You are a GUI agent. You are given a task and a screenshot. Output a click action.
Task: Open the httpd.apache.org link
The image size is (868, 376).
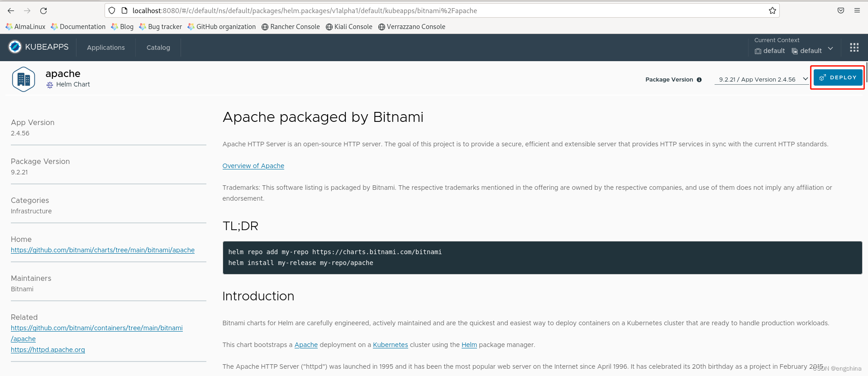tap(48, 350)
